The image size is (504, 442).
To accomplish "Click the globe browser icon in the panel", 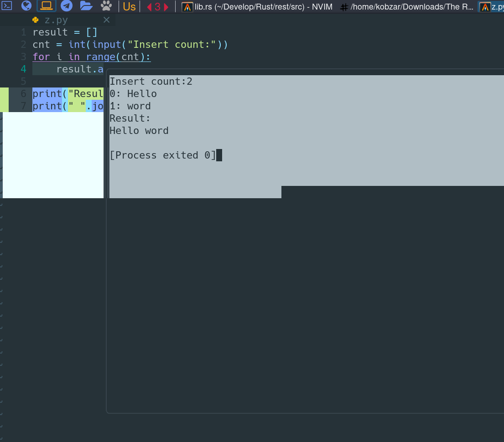I will point(26,6).
